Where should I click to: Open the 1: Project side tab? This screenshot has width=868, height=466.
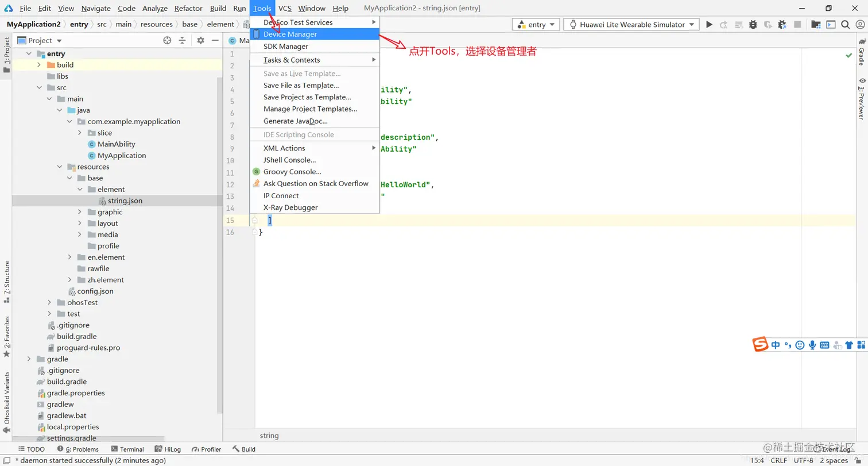6,55
